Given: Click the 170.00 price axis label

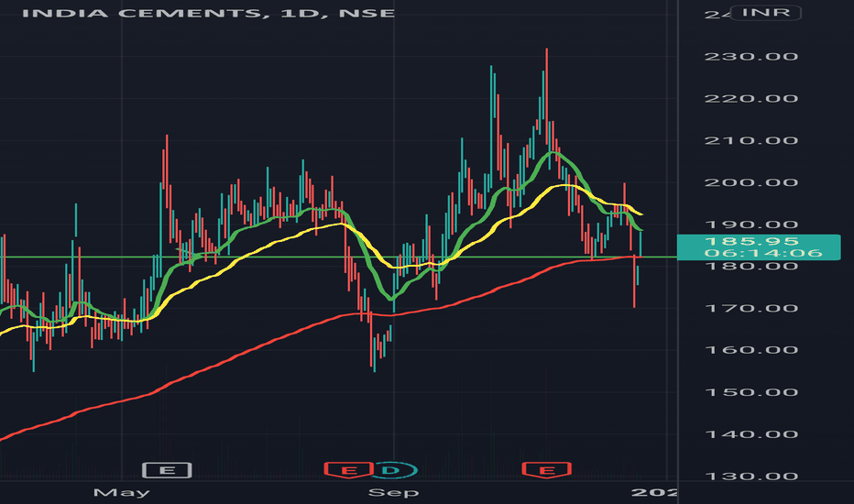Looking at the screenshot, I should coord(751,309).
